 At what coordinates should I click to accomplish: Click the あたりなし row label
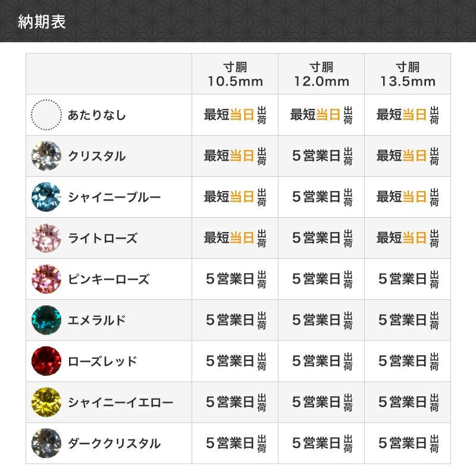(97, 115)
